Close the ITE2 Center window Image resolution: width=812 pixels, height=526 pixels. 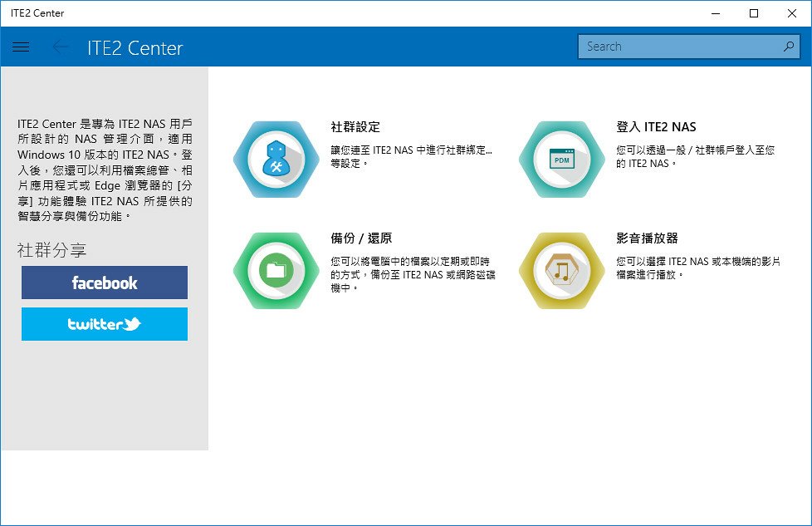pos(792,13)
